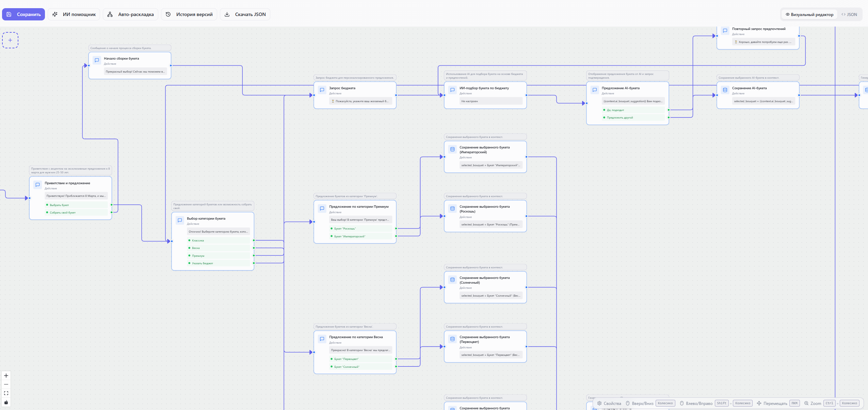Zoom in with canvas plus control

coord(6,376)
